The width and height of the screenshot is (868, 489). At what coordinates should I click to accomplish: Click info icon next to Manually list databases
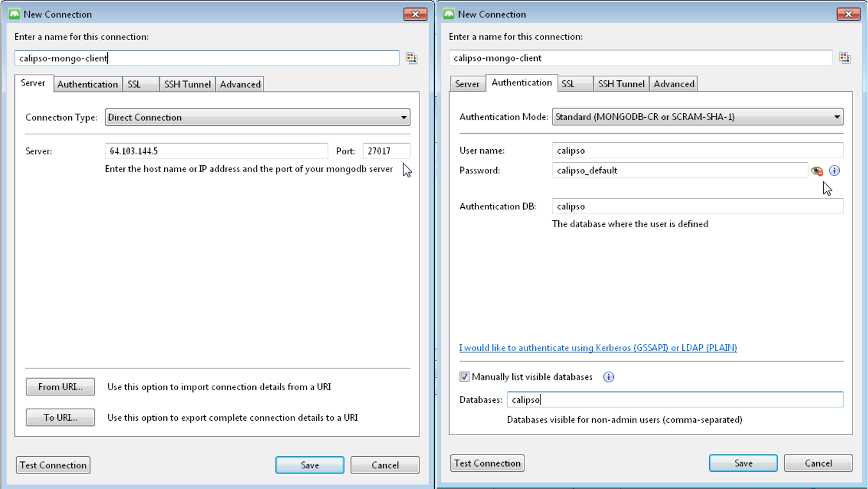pyautogui.click(x=609, y=377)
